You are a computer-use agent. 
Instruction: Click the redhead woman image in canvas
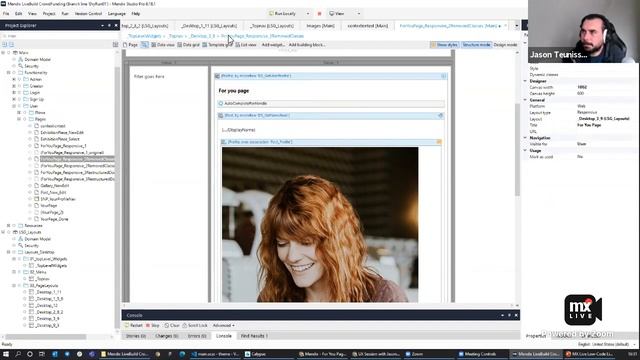click(x=320, y=224)
